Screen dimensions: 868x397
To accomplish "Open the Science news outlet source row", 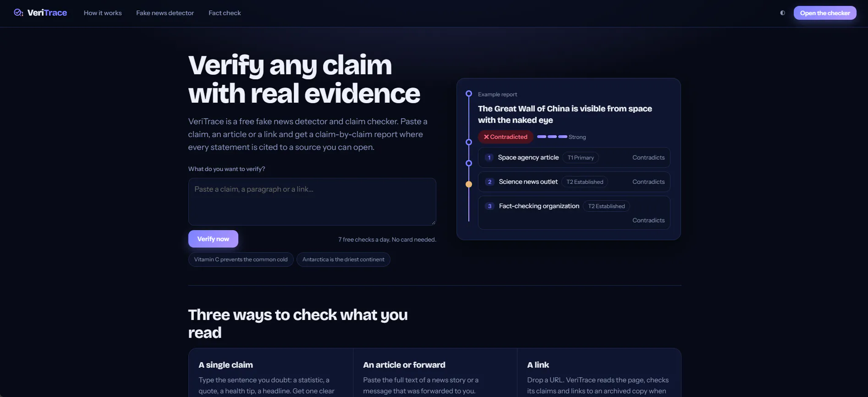I will pyautogui.click(x=574, y=182).
